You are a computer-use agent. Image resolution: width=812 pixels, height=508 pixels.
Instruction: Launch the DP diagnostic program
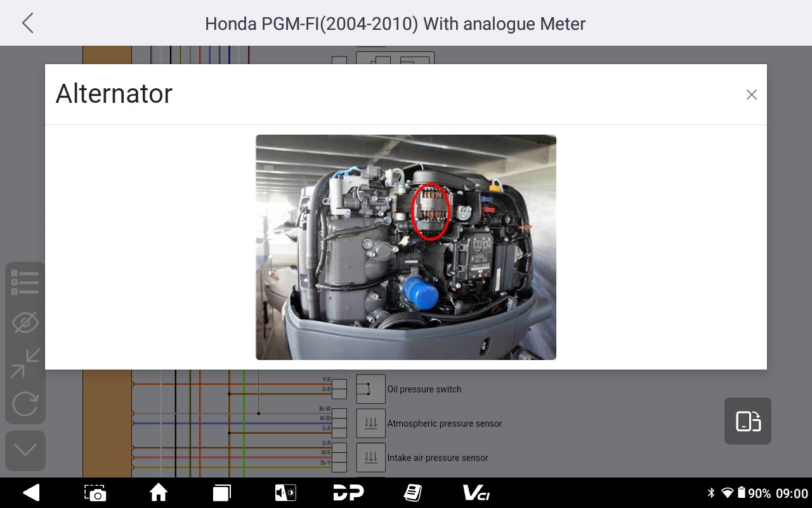[x=348, y=493]
